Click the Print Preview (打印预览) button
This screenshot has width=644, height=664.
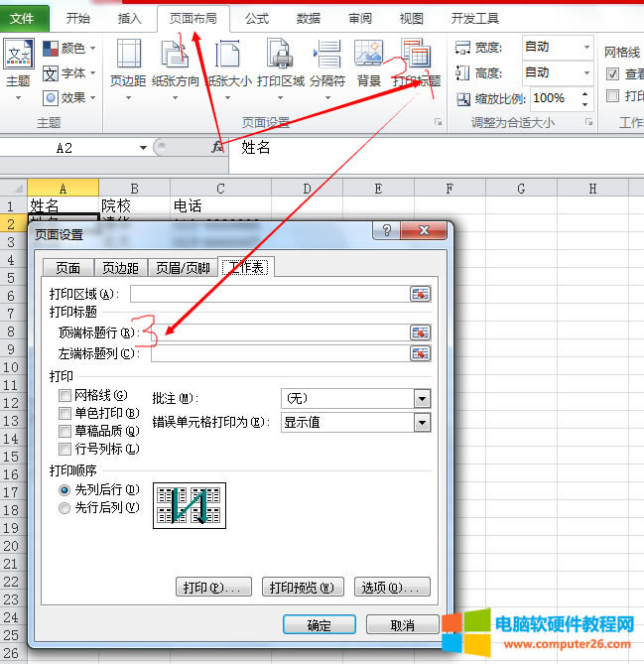[303, 587]
